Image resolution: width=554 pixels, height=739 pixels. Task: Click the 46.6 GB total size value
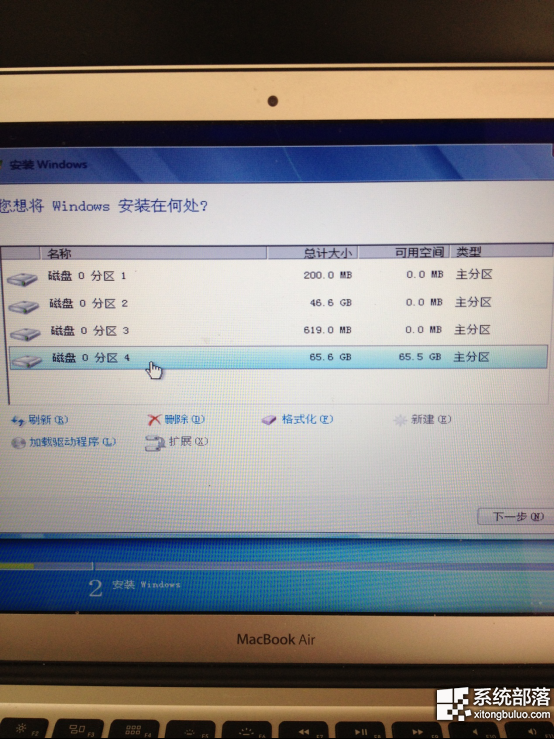[331, 303]
